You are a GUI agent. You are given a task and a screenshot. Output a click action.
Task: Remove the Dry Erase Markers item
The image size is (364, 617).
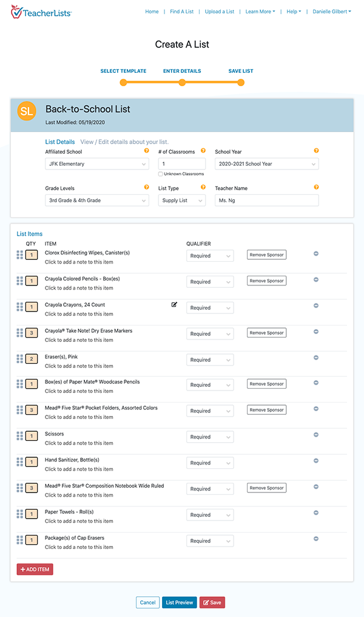[x=316, y=332]
